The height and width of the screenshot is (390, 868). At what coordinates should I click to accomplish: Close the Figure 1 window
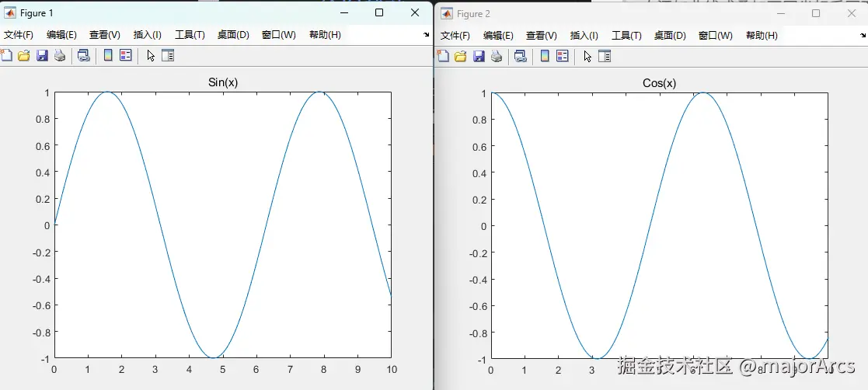coord(415,12)
